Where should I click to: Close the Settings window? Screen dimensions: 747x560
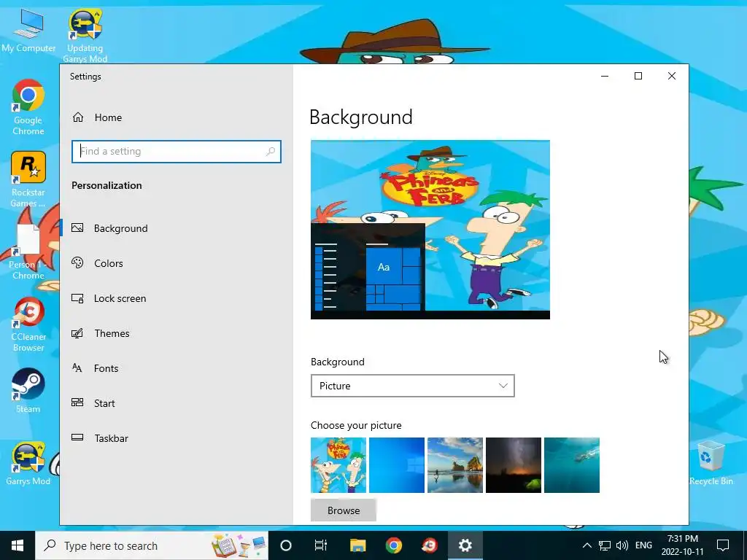coord(672,76)
